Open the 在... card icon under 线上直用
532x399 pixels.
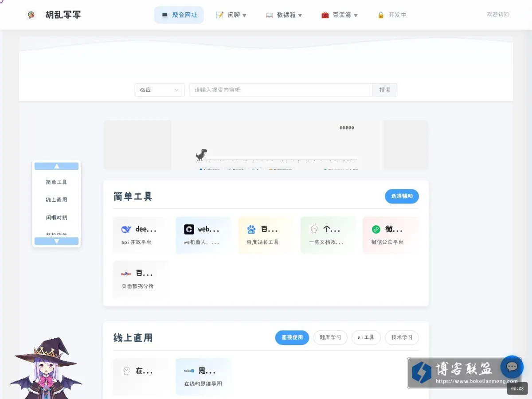tap(126, 371)
